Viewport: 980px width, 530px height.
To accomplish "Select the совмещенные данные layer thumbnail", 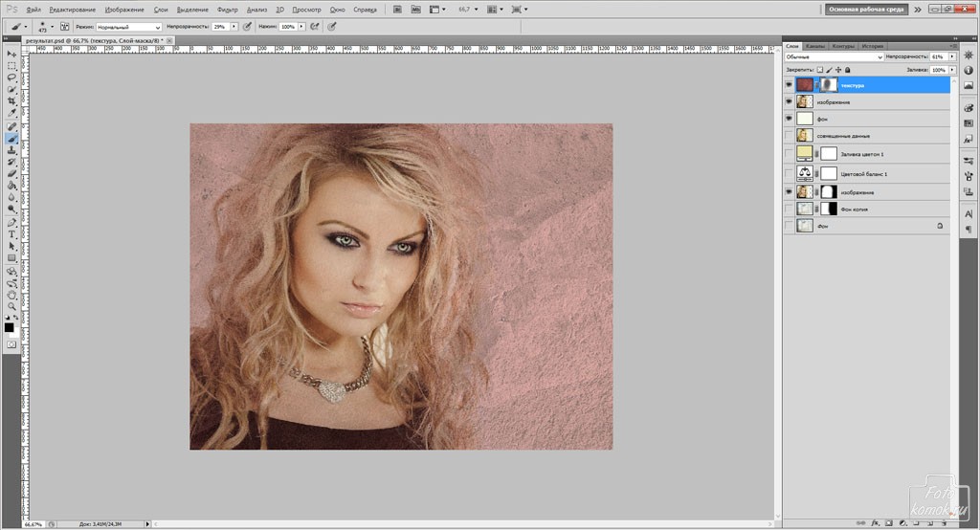I will pyautogui.click(x=805, y=135).
